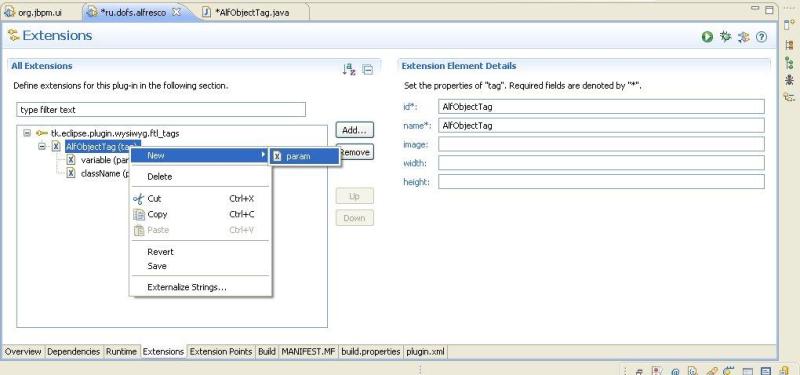Collapse the AlfObjectTag tree node
The height and width of the screenshot is (375, 800).
click(x=42, y=147)
